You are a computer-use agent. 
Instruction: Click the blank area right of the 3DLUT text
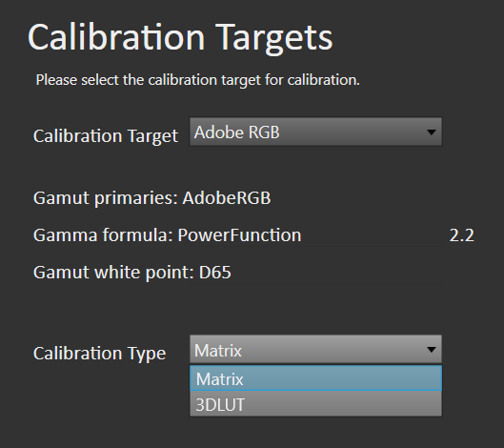pyautogui.click(x=343, y=404)
